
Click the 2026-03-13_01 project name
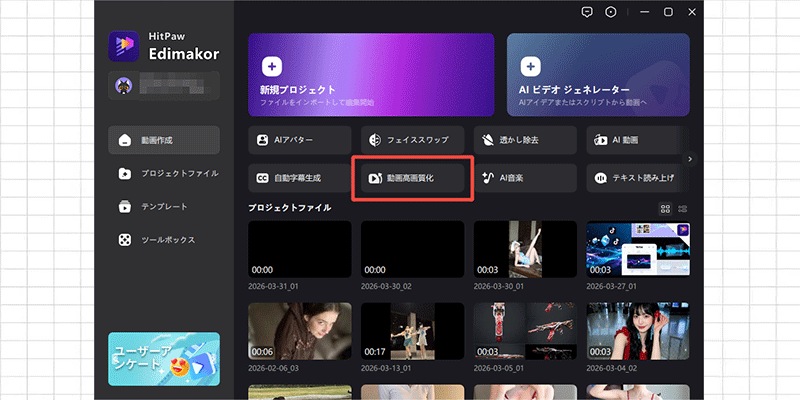[x=386, y=368]
